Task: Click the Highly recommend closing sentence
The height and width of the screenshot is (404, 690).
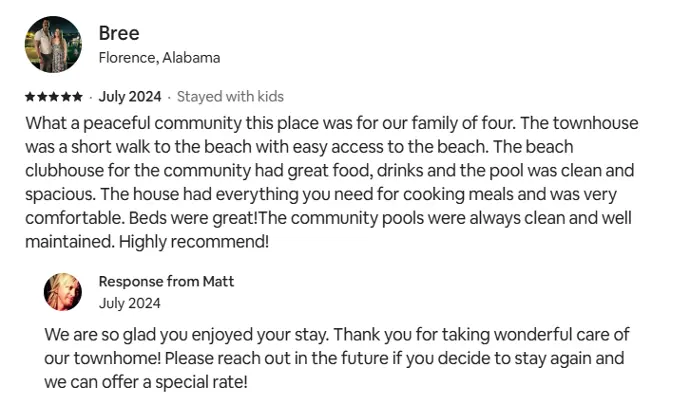Action: (x=194, y=242)
